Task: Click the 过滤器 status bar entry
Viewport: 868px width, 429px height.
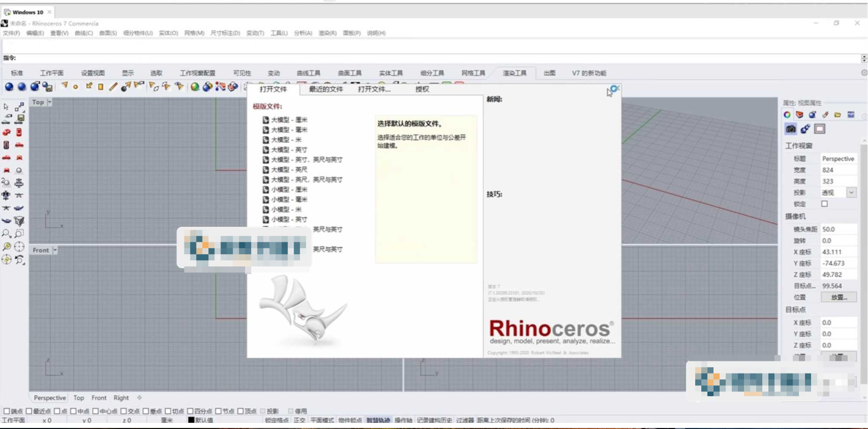Action: pyautogui.click(x=464, y=420)
